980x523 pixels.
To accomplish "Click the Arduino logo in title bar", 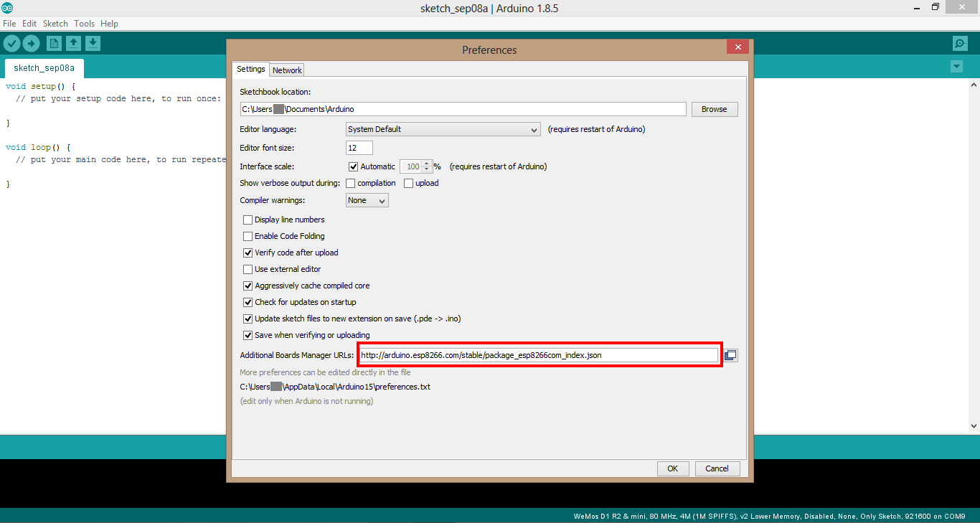I will (x=7, y=8).
